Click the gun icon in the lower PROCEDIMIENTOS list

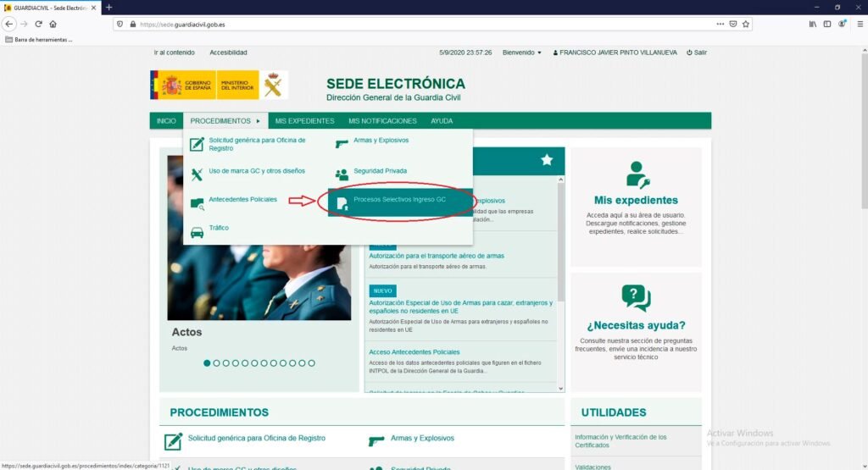tap(376, 440)
